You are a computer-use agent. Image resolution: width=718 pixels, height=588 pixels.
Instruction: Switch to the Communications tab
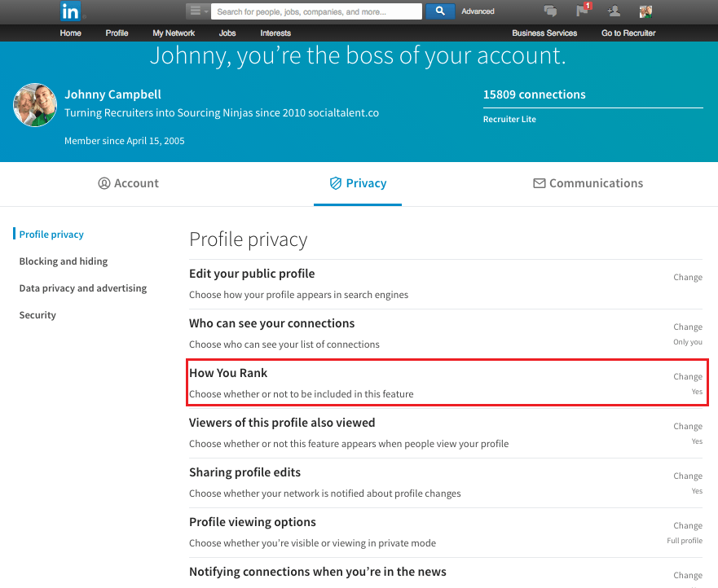pos(588,183)
